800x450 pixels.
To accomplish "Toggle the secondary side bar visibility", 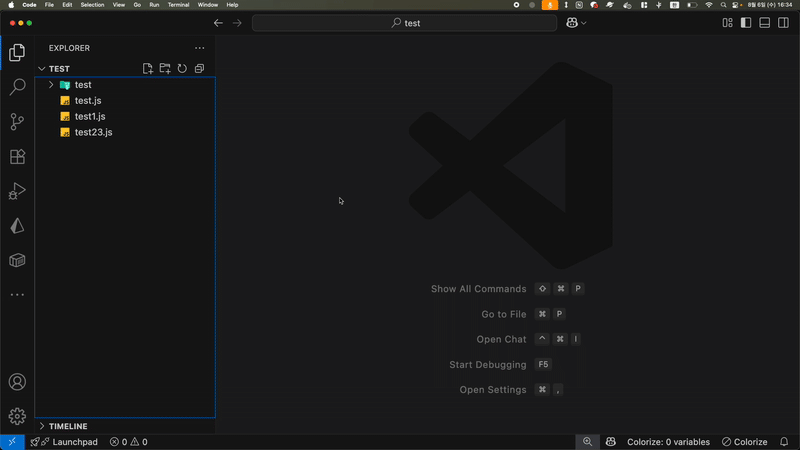I will point(784,23).
